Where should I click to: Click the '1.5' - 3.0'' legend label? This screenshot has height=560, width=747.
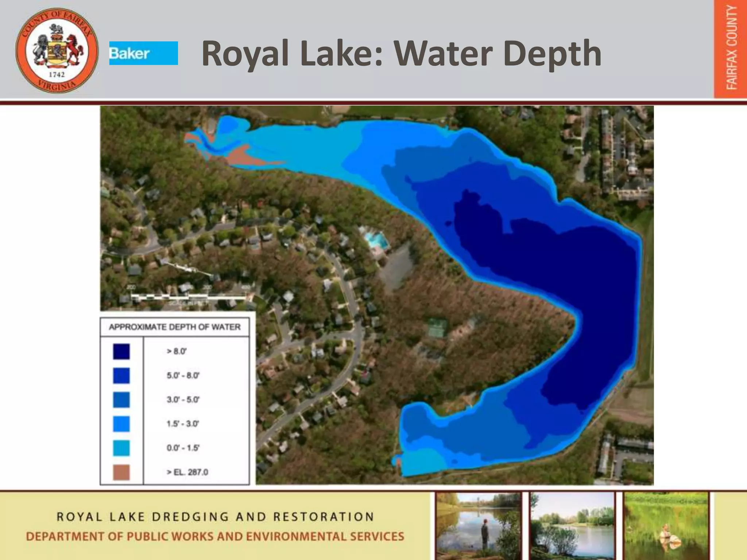tap(183, 424)
